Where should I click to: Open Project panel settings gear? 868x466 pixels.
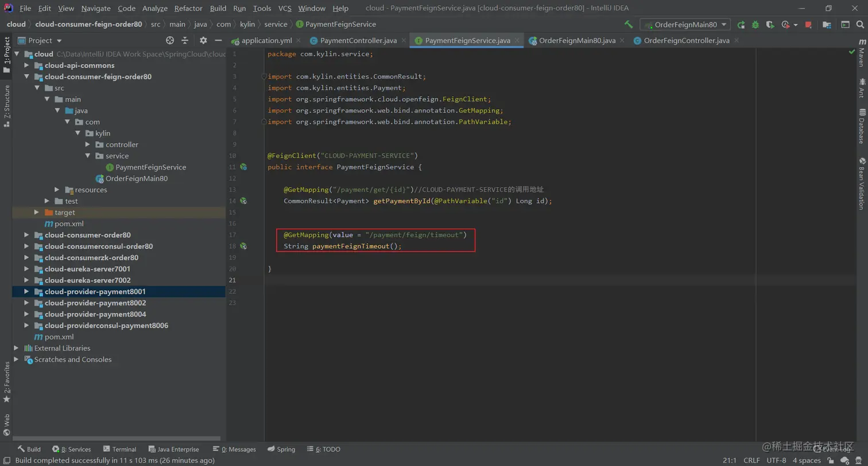pyautogui.click(x=203, y=40)
